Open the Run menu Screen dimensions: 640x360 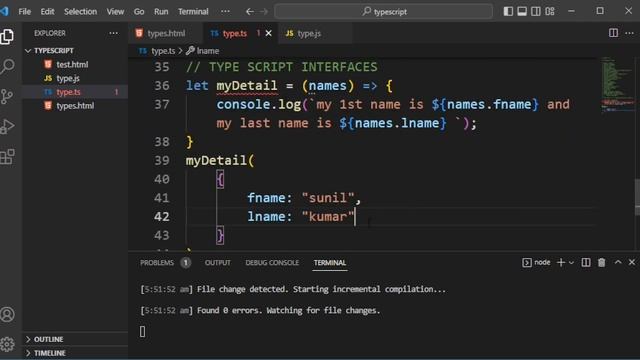click(x=161, y=11)
